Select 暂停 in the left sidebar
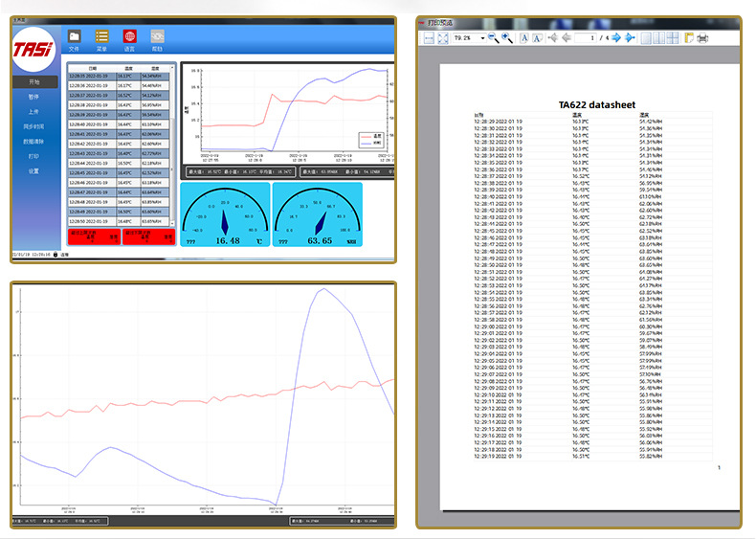Image resolution: width=756 pixels, height=539 pixels. pyautogui.click(x=33, y=97)
